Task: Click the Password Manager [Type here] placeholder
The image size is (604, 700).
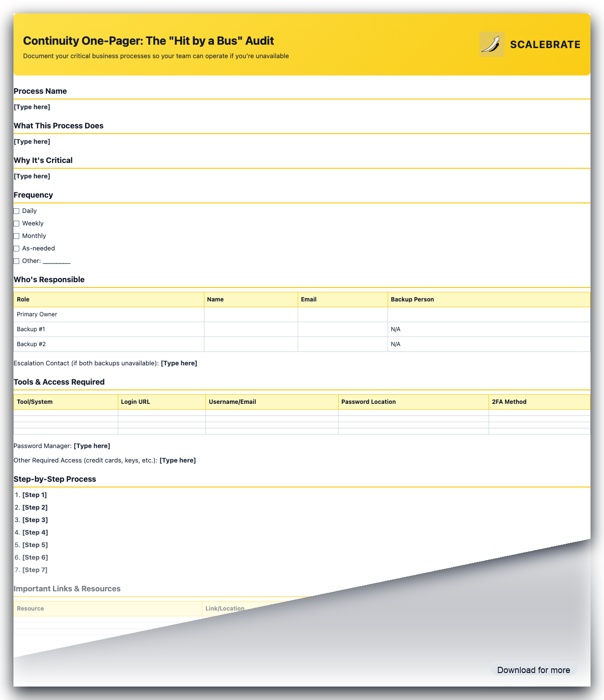Action: pyautogui.click(x=92, y=446)
